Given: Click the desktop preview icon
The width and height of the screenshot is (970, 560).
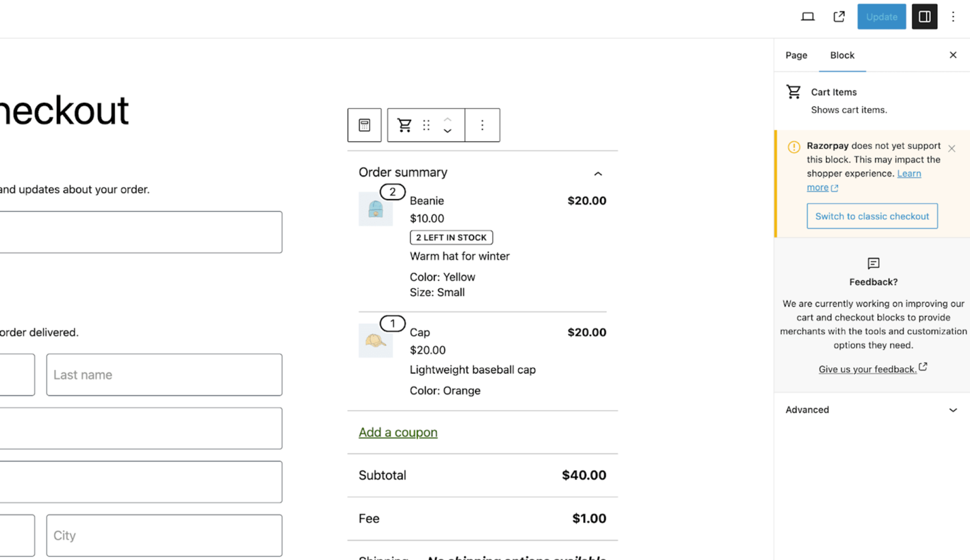Looking at the screenshot, I should [x=808, y=16].
